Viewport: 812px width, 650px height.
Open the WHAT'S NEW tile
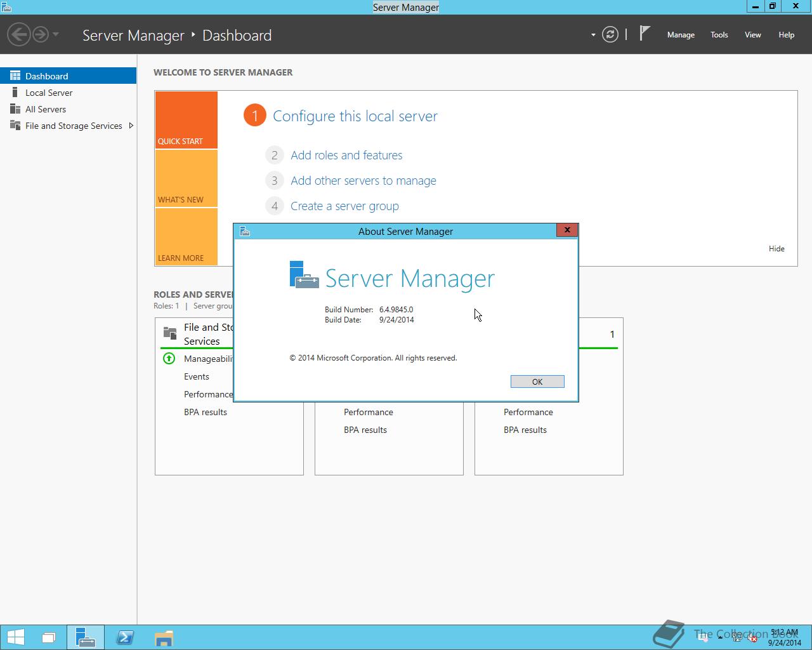[x=187, y=178]
